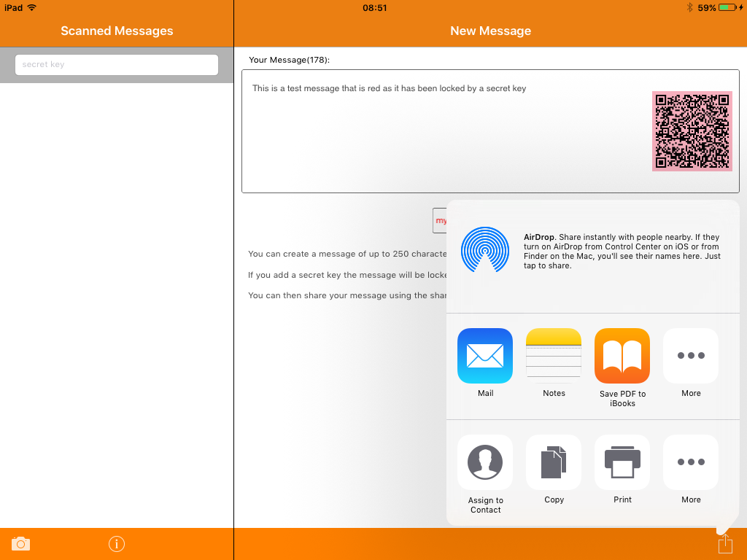Focus the secret key search field
Screen dimensions: 747x560
[x=117, y=65]
